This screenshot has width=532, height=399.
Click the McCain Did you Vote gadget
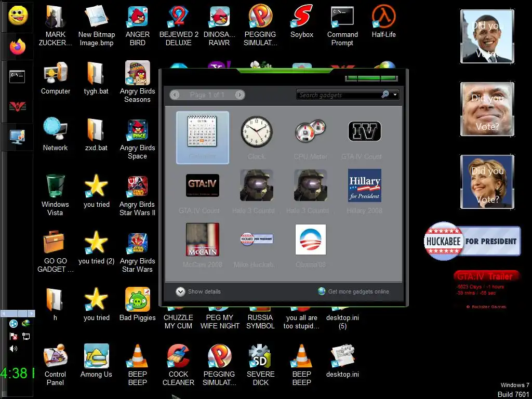[x=487, y=109]
